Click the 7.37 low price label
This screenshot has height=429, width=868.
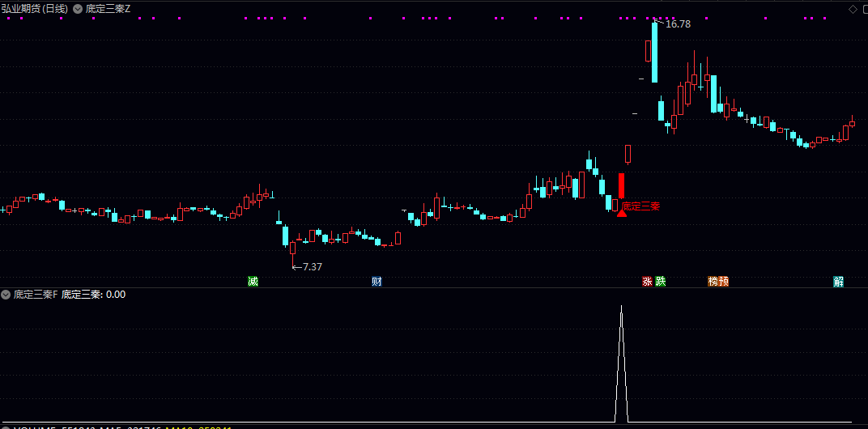point(313,267)
